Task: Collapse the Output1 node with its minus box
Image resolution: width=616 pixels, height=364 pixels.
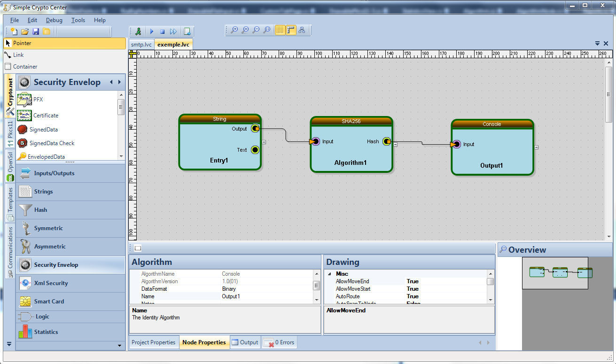Action: pyautogui.click(x=536, y=147)
